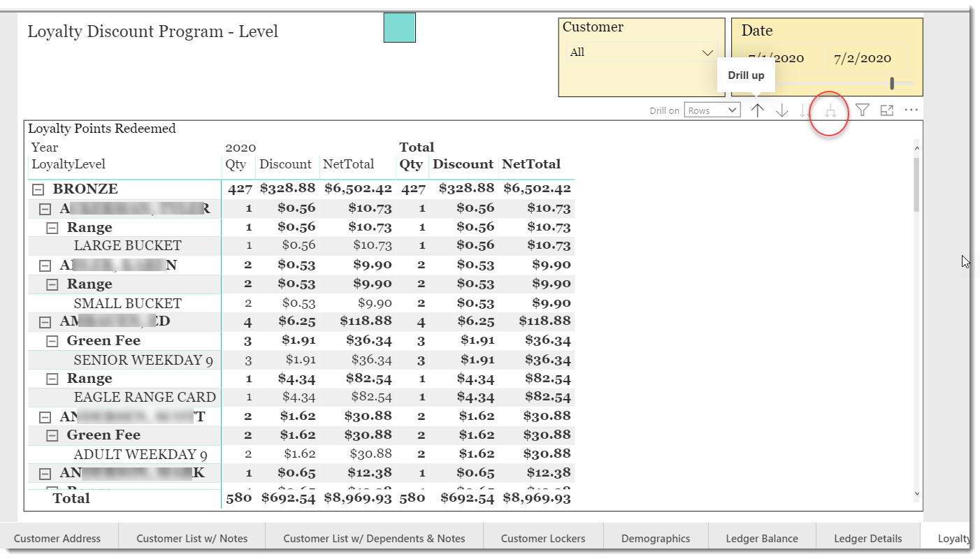980x559 pixels.
Task: Open the Customer All dropdown
Action: coord(641,52)
